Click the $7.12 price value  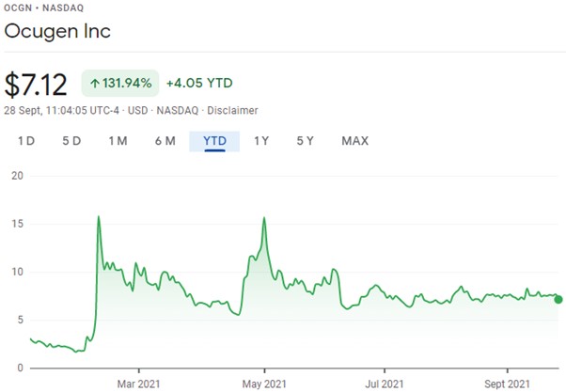click(36, 85)
